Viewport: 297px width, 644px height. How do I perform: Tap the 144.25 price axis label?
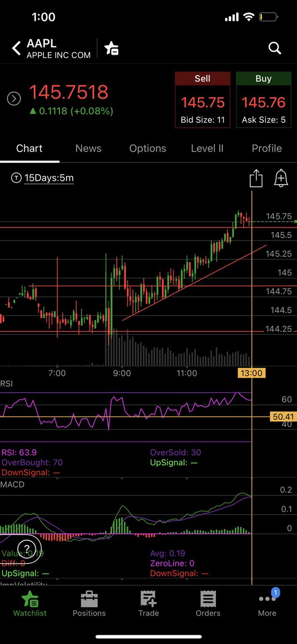click(x=279, y=329)
